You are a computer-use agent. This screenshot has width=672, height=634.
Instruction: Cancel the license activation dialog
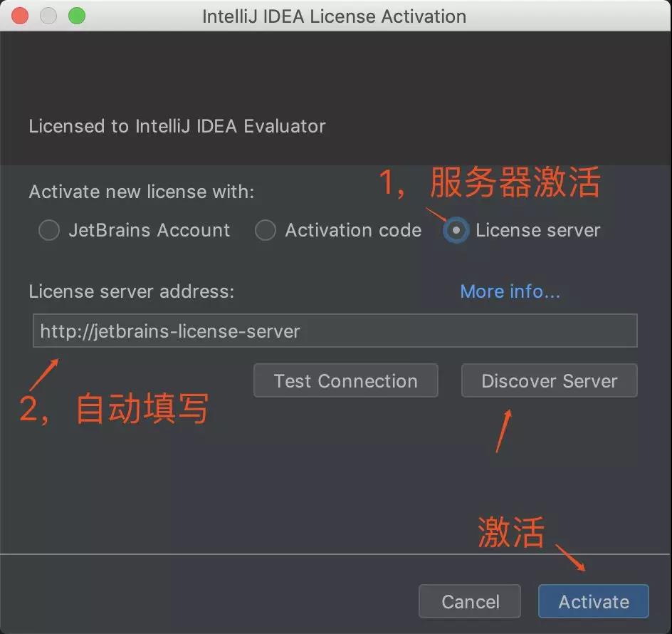[470, 601]
